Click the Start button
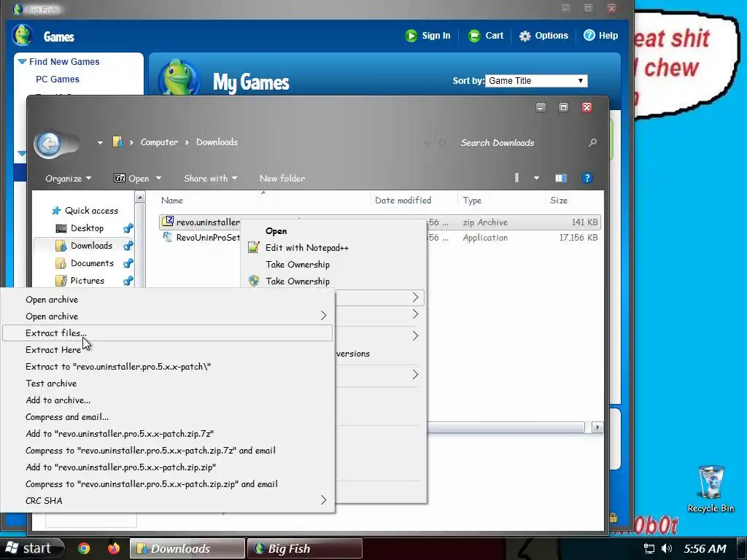The width and height of the screenshot is (747, 560). point(31,548)
